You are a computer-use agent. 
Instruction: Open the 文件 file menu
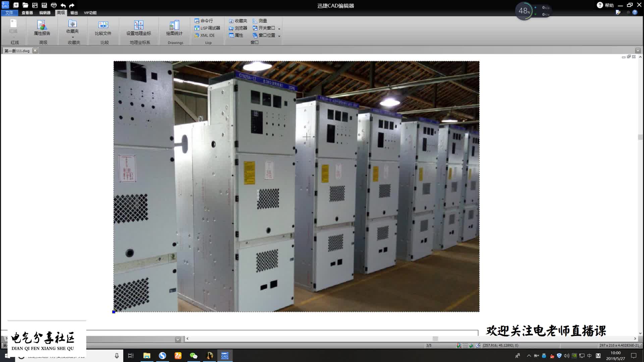tap(9, 13)
